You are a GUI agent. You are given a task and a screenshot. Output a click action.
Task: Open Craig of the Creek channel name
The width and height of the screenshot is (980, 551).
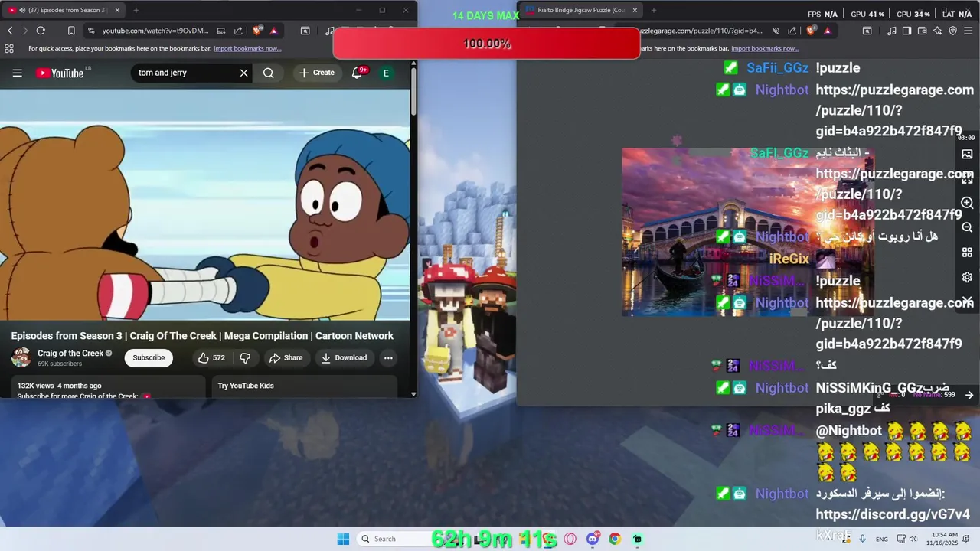[70, 353]
